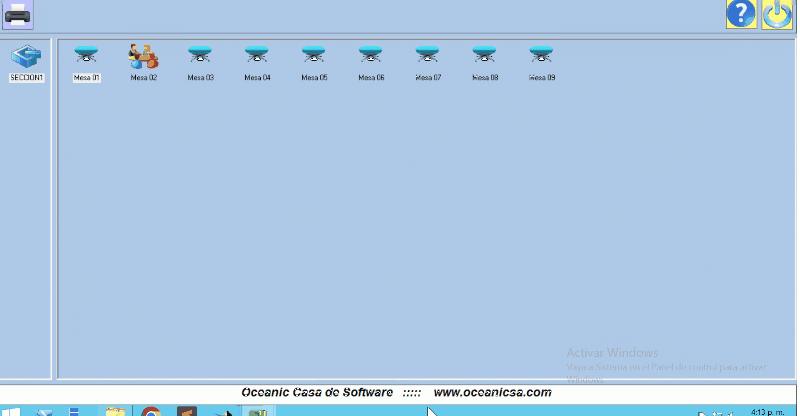The width and height of the screenshot is (800, 416).
Task: Click the printer icon in the toolbar
Action: point(18,14)
